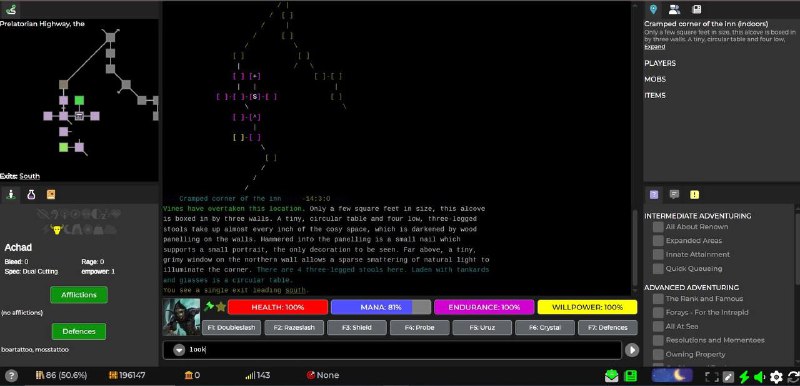Click the green Afflictions button
The height and width of the screenshot is (386, 800).
coord(79,295)
